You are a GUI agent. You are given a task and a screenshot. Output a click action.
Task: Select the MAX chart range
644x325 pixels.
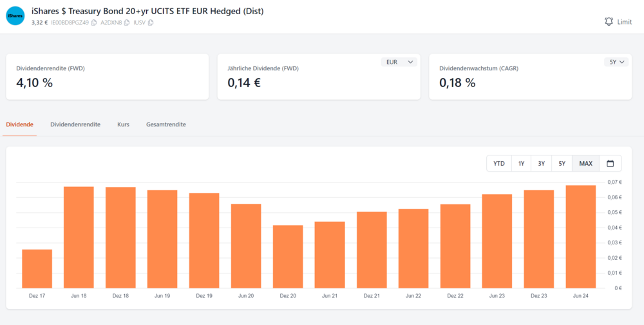coord(585,164)
